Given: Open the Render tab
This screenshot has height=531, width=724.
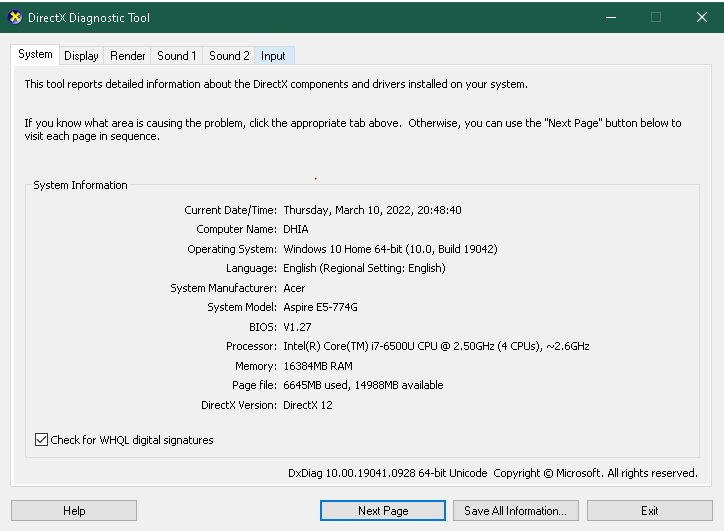Looking at the screenshot, I should (x=128, y=56).
